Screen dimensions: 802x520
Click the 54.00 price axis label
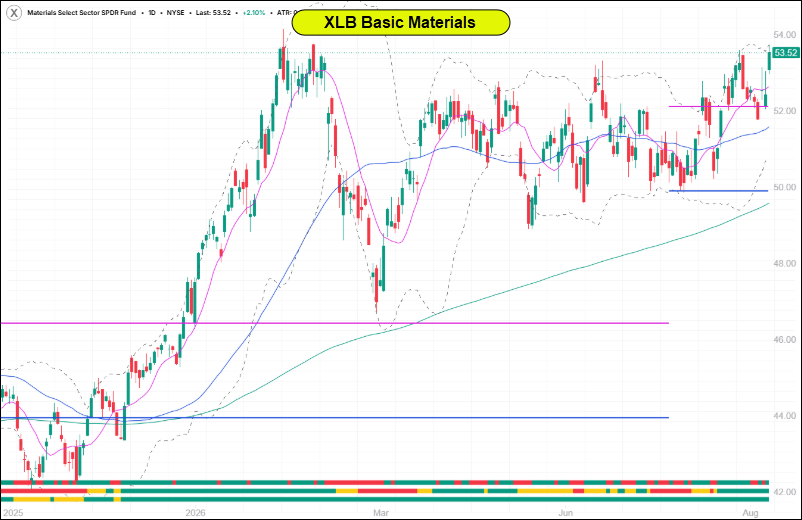click(x=784, y=35)
